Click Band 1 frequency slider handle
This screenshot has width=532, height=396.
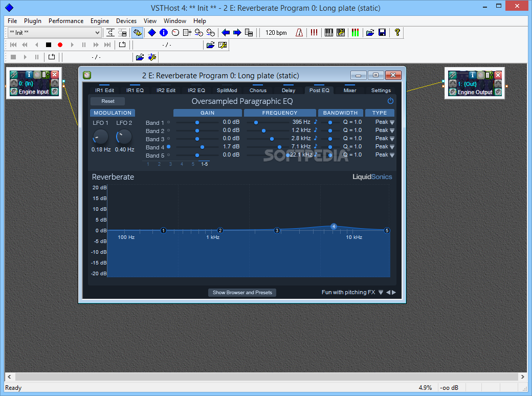(x=256, y=122)
